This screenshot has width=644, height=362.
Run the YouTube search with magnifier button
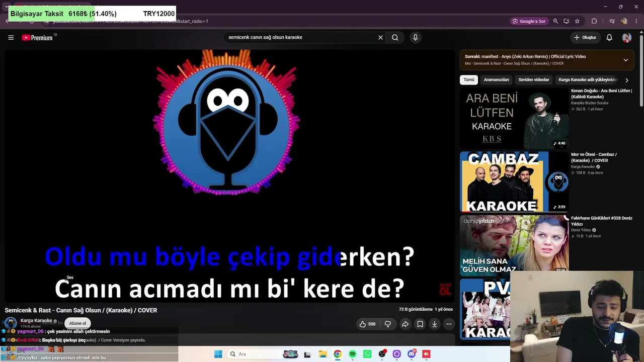[x=395, y=37]
